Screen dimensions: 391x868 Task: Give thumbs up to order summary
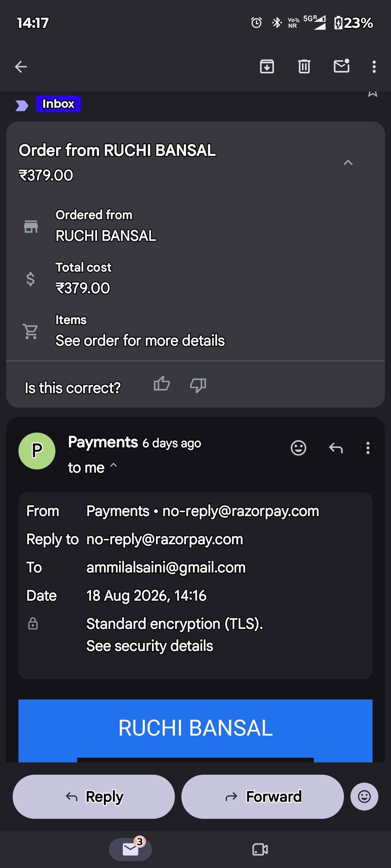pyautogui.click(x=162, y=384)
